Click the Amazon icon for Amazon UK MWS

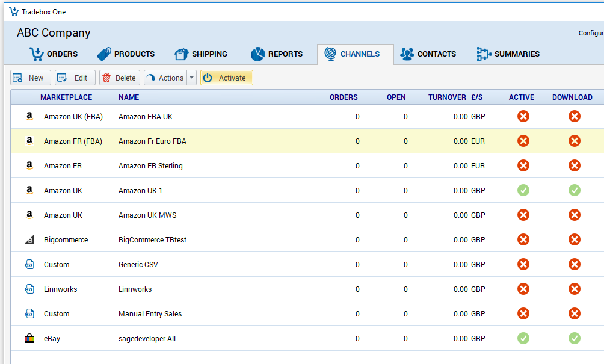pyautogui.click(x=29, y=215)
